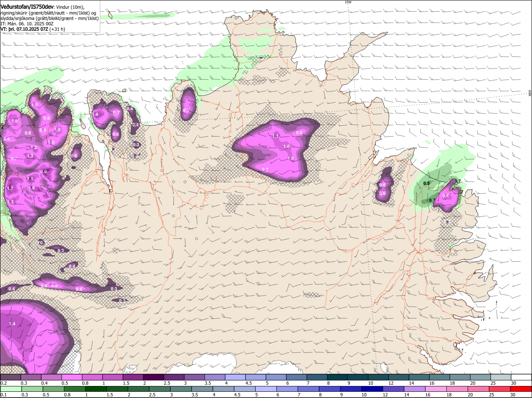Click the 0.1 label under the green scale
Viewport: 532px width, 398px height.
coord(3,395)
